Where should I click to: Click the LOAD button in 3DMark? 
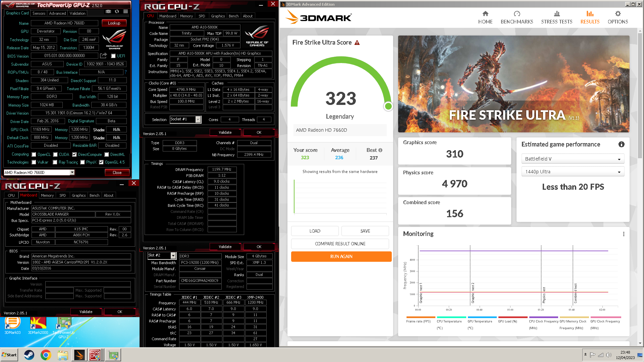(x=315, y=231)
